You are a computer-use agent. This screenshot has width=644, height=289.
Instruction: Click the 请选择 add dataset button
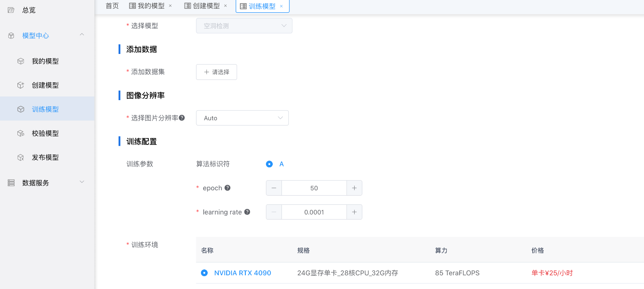[216, 72]
